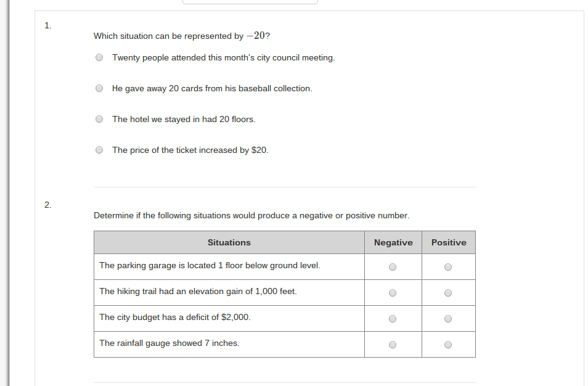The image size is (588, 386).
Task: Click "The rainfall gauge showed 7 inches" text
Action: [x=169, y=343]
